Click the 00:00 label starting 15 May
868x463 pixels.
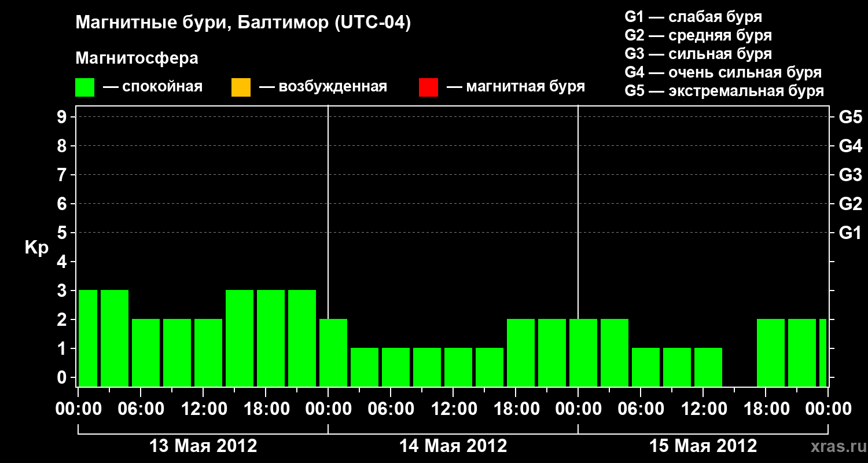pos(578,409)
